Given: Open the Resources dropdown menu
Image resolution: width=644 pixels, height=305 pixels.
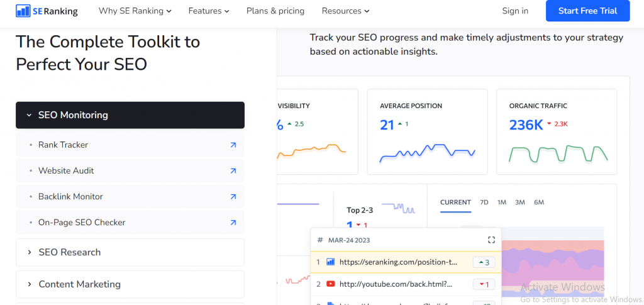Looking at the screenshot, I should click(345, 11).
